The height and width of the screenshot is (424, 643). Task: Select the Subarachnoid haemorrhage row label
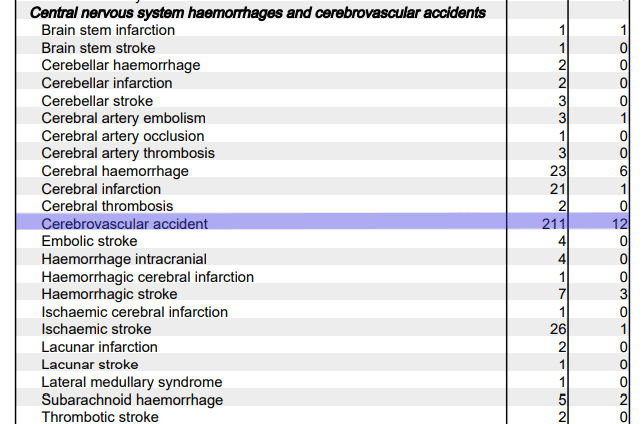tap(132, 400)
